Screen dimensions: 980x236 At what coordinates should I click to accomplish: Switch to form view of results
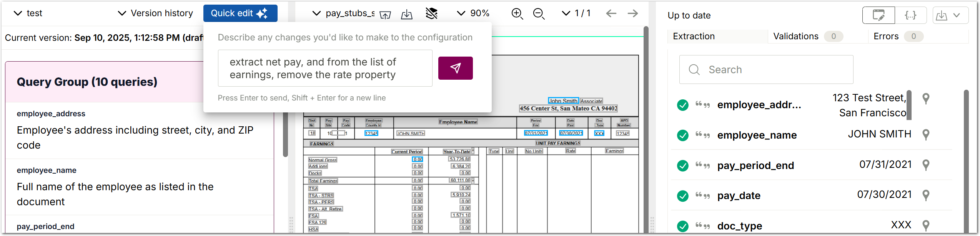879,15
